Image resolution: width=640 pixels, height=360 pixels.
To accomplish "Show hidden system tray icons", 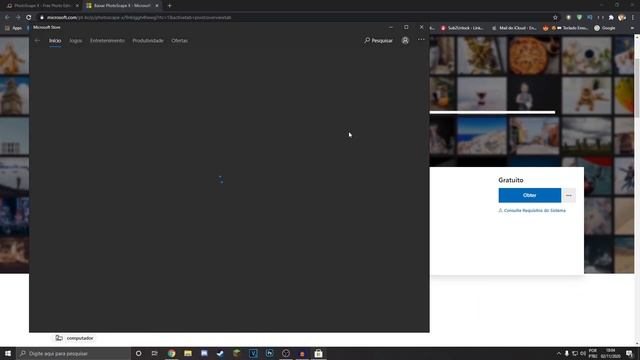I will pyautogui.click(x=558, y=353).
